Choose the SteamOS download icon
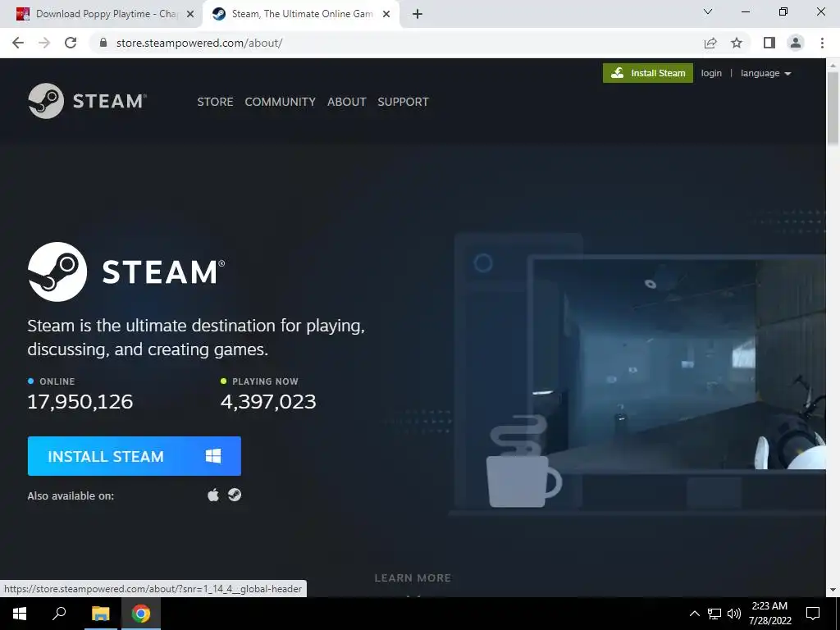The image size is (840, 630). 235,495
